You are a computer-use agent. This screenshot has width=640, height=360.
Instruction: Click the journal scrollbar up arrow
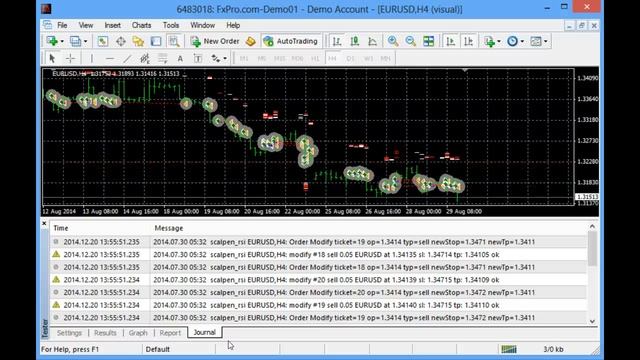click(593, 226)
